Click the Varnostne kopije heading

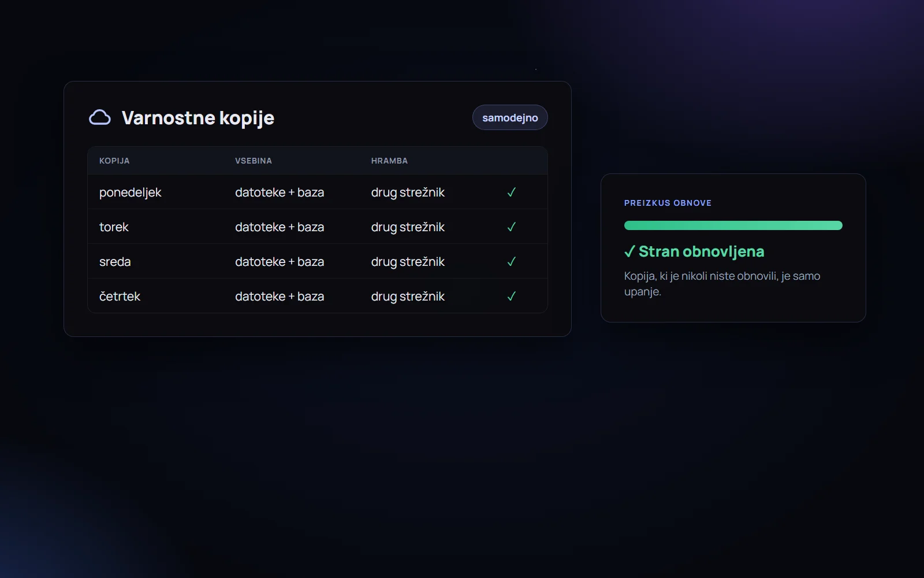tap(198, 118)
